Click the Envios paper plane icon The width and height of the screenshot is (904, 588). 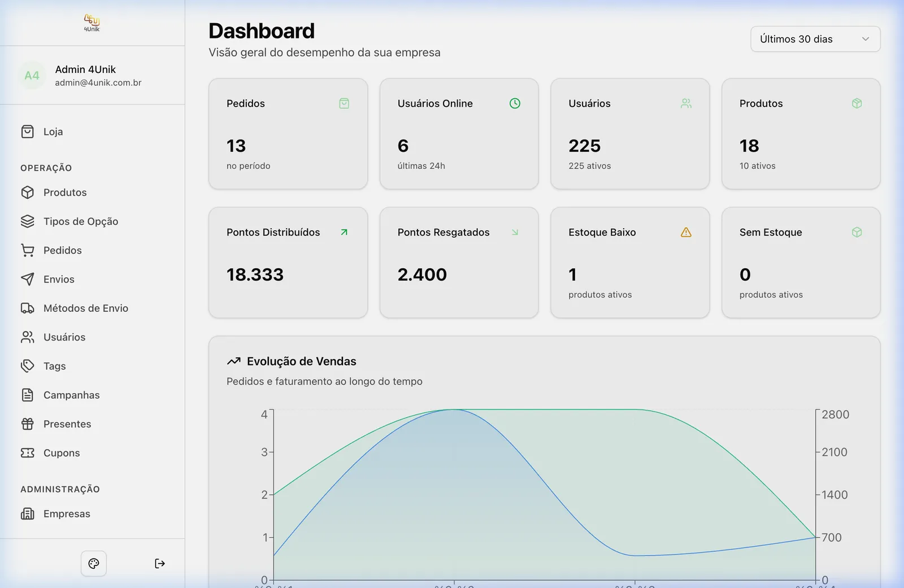(27, 279)
